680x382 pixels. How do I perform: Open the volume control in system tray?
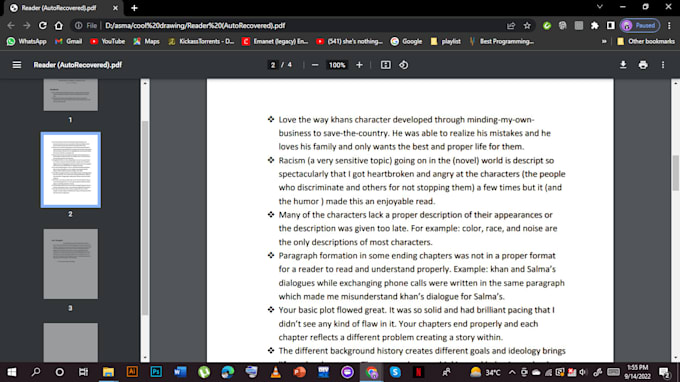coord(583,372)
